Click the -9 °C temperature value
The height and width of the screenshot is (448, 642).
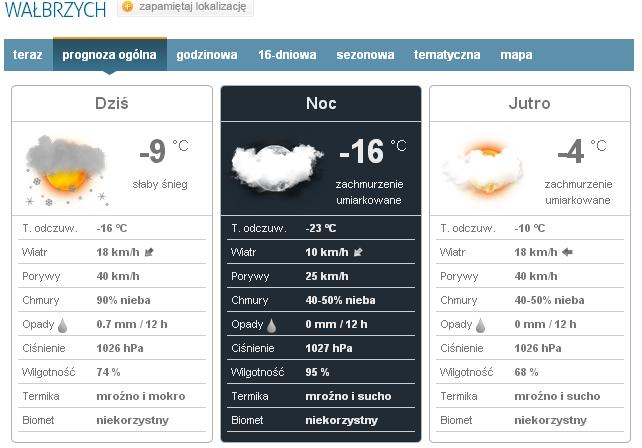pyautogui.click(x=164, y=151)
